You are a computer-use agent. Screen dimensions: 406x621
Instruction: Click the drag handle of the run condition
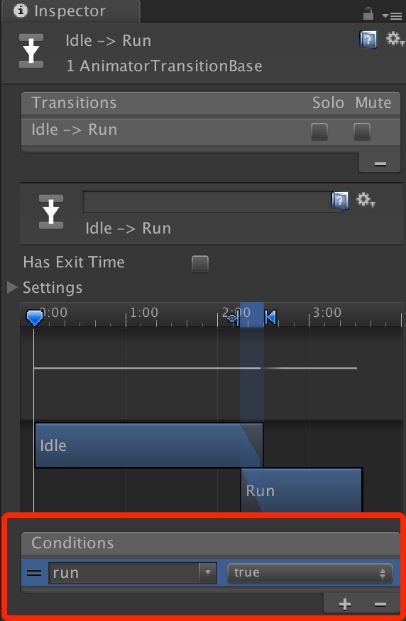(x=34, y=573)
